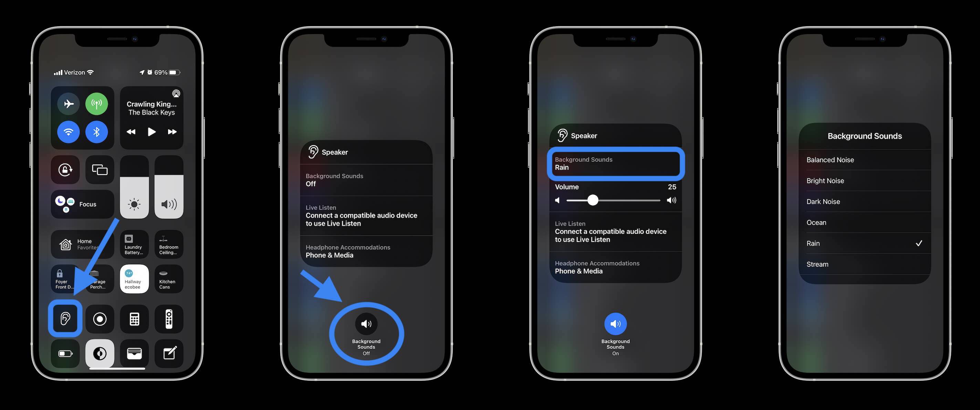980x410 pixels.
Task: Select Rain from Background Sounds list
Action: (864, 243)
